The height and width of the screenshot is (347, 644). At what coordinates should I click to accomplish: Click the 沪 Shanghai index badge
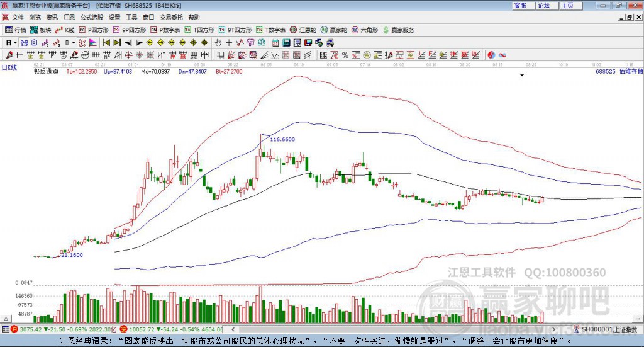click(14, 329)
